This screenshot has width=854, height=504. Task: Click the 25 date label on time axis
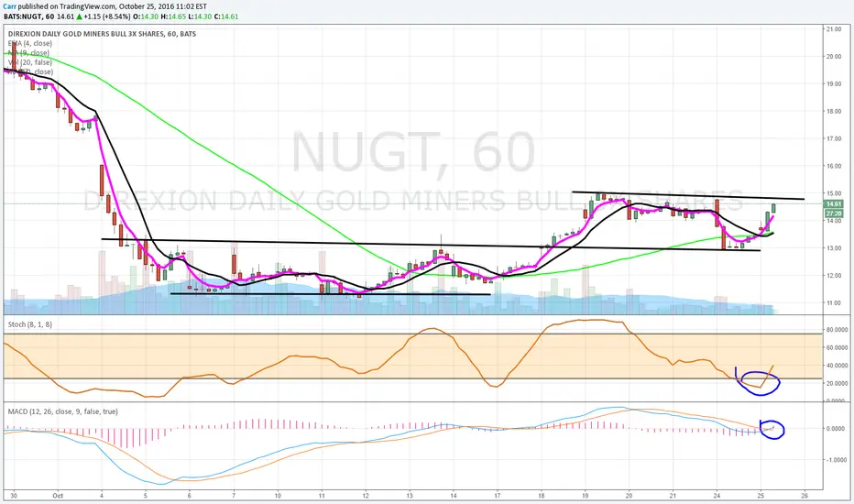click(761, 496)
